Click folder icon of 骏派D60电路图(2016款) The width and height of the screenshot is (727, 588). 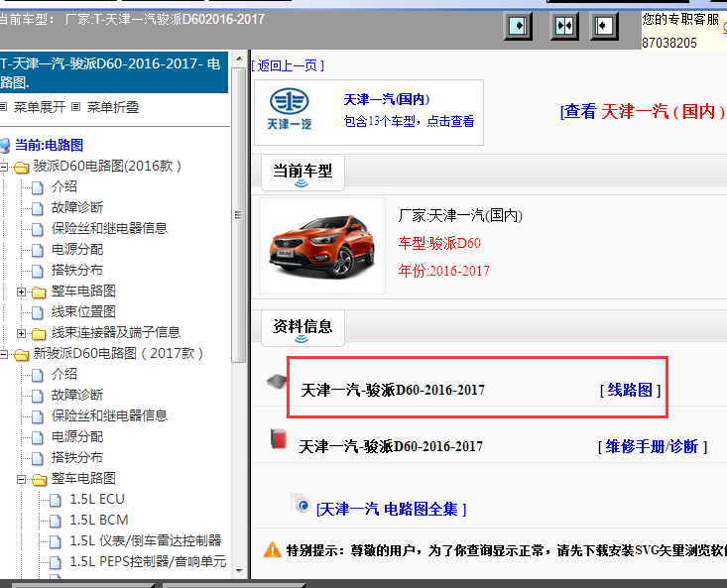(x=22, y=167)
